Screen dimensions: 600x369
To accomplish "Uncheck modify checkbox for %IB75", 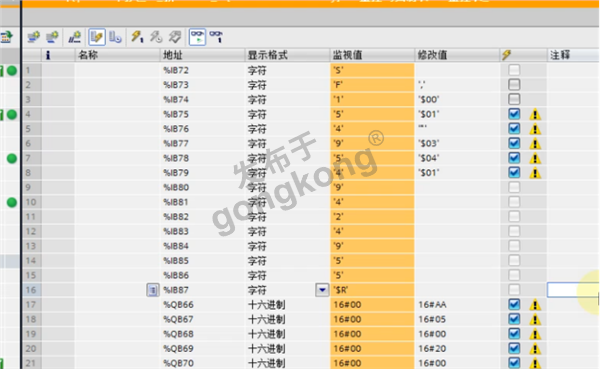I will [514, 114].
